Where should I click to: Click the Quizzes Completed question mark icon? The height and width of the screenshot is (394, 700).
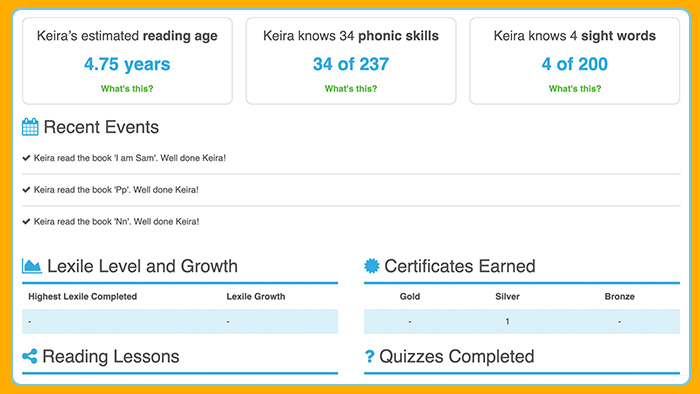coord(369,357)
